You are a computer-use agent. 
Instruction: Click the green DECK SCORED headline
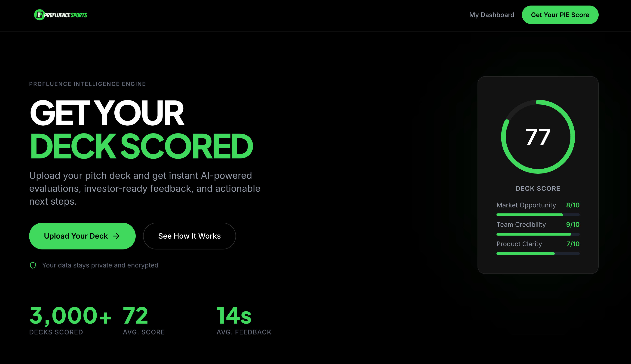(142, 146)
